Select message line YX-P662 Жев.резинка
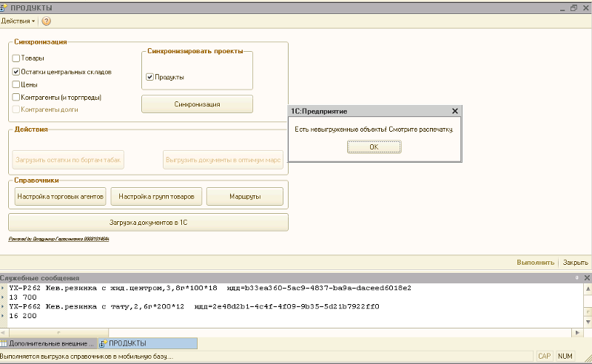Screen dimensions: 592x364 click(194, 306)
